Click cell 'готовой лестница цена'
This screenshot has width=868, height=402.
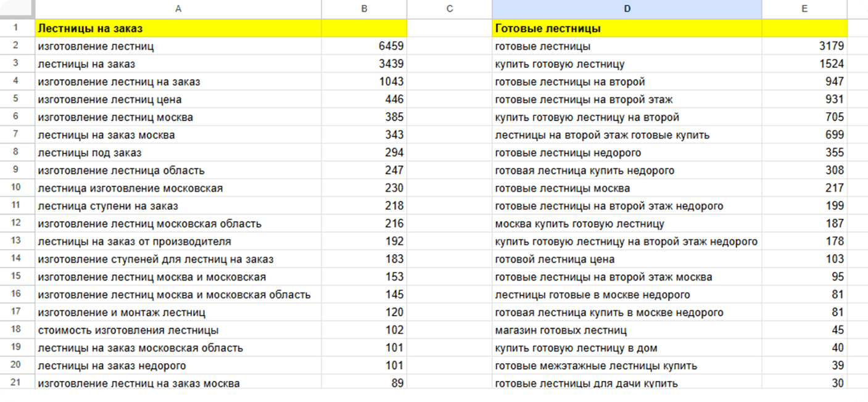click(x=627, y=259)
